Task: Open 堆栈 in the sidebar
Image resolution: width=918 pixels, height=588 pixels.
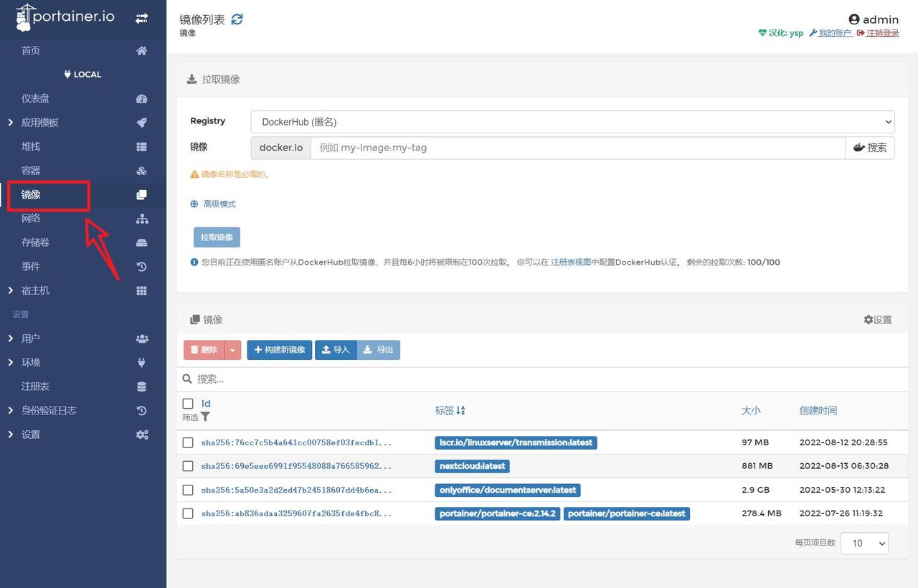Action: coord(31,147)
